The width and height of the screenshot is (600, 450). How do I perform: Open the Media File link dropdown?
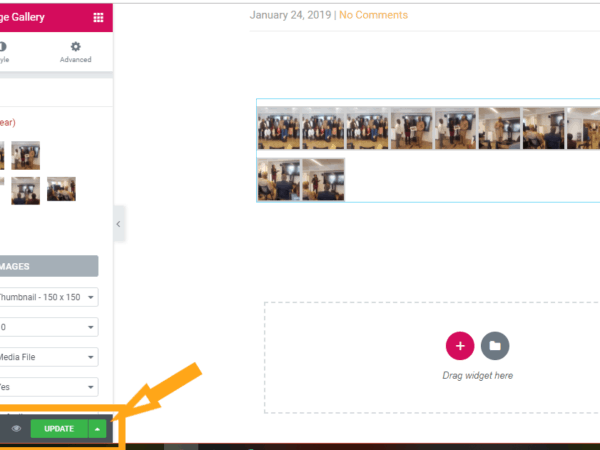click(48, 357)
